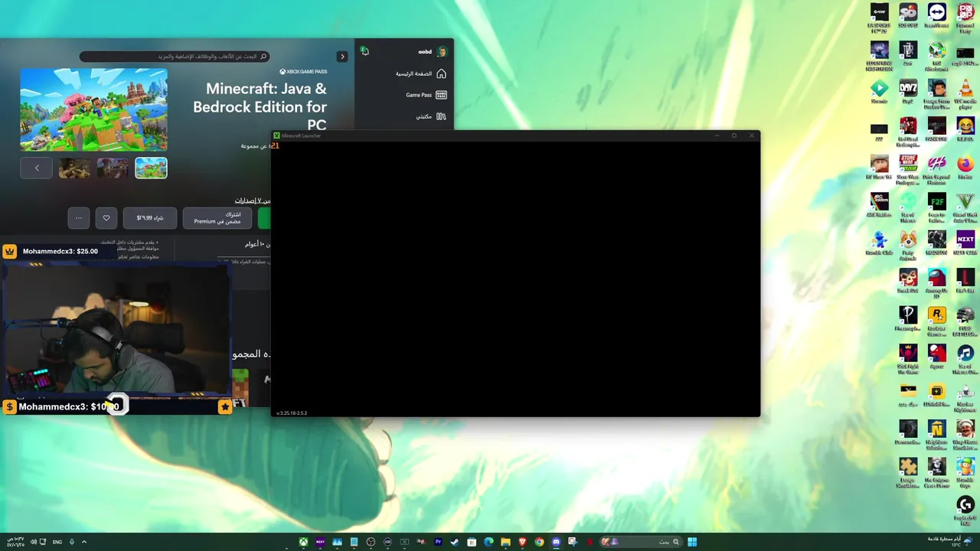Screen dimensions: 980x551
Task: Open Microsoft Edge from taskbar
Action: point(488,542)
